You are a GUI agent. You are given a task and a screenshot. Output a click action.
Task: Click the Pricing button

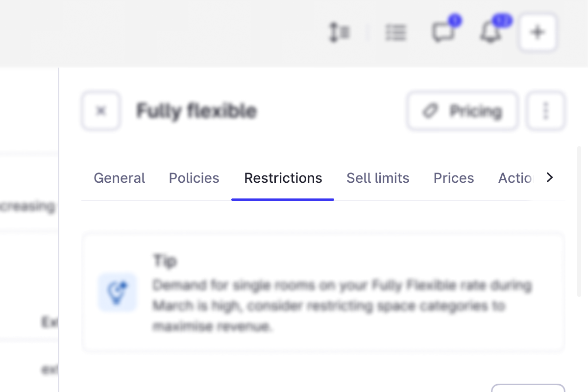pos(462,111)
